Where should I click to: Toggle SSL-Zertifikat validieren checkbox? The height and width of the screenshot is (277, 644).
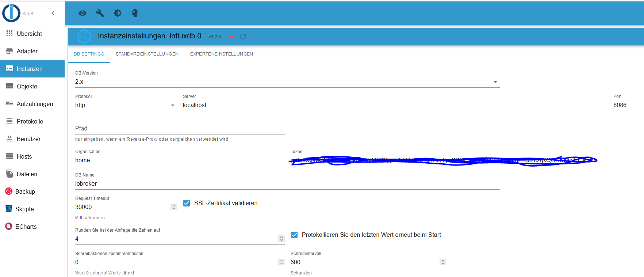point(187,203)
